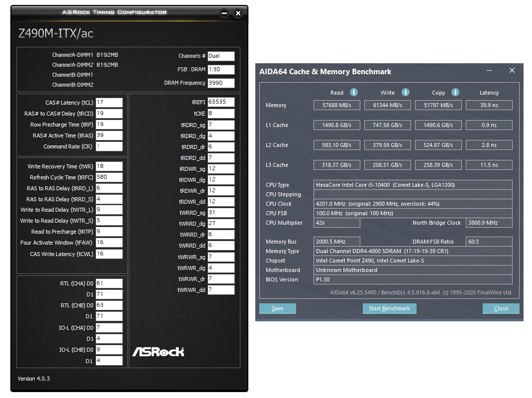
Task: Click the RTL (CHA) D0 field
Action: (109, 283)
